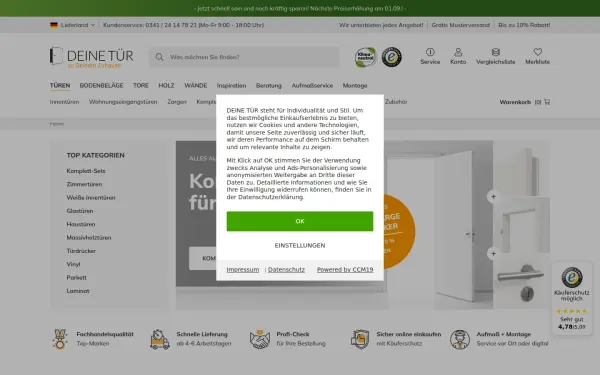The image size is (600, 375).
Task: Click the upper plus hotspot on door image
Action: (493, 196)
